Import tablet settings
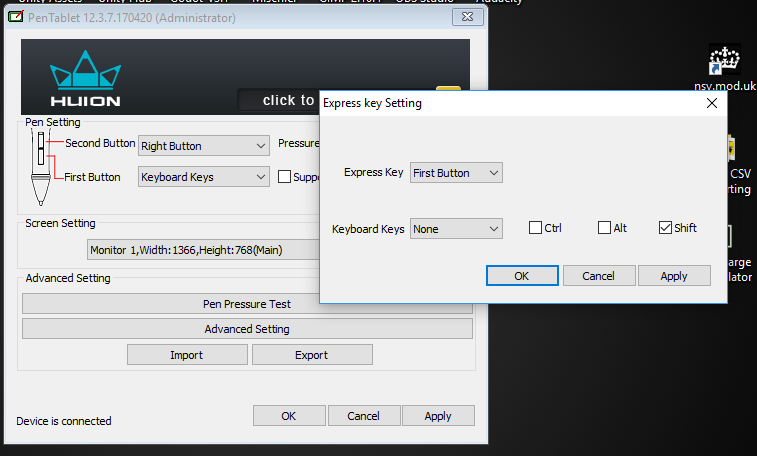Viewport: 757px width, 456px height. click(187, 355)
